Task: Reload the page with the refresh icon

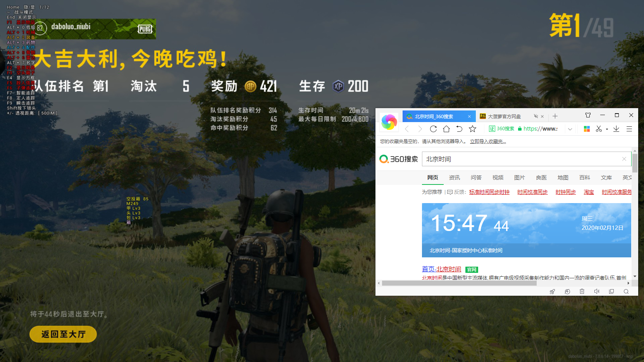Action: click(433, 129)
